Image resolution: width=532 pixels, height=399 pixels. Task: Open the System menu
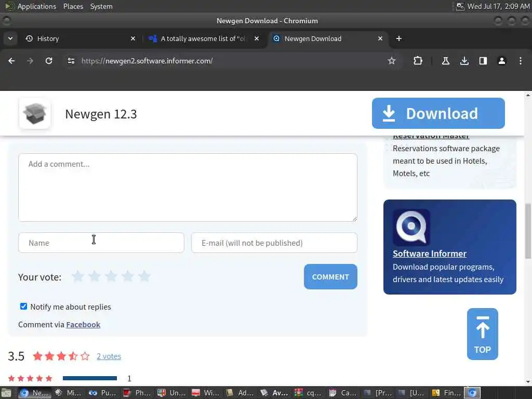coord(101,6)
